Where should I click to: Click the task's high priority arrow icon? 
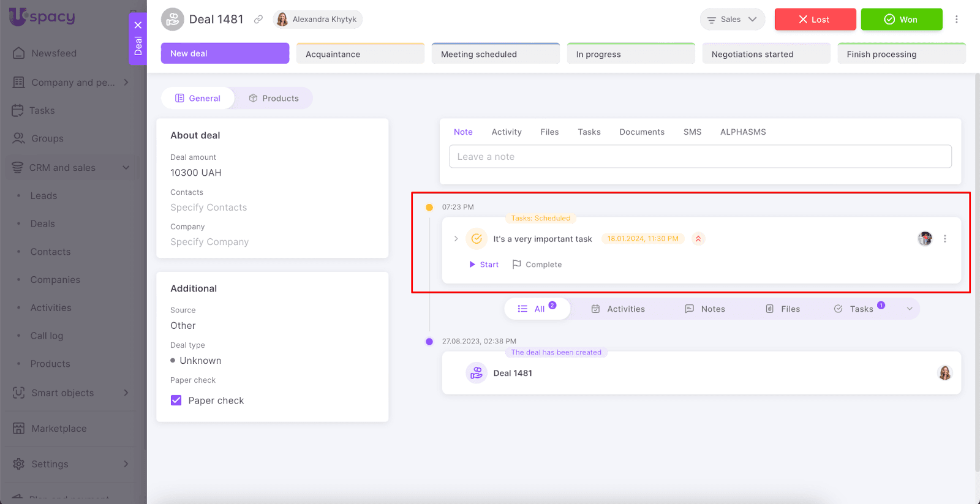698,239
